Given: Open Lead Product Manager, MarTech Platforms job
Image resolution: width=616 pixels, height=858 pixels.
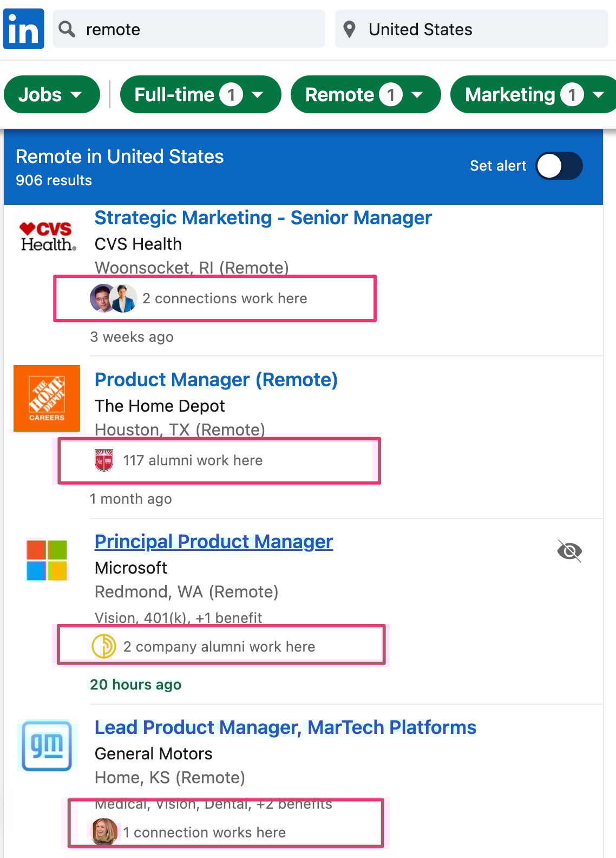Looking at the screenshot, I should click(x=285, y=727).
